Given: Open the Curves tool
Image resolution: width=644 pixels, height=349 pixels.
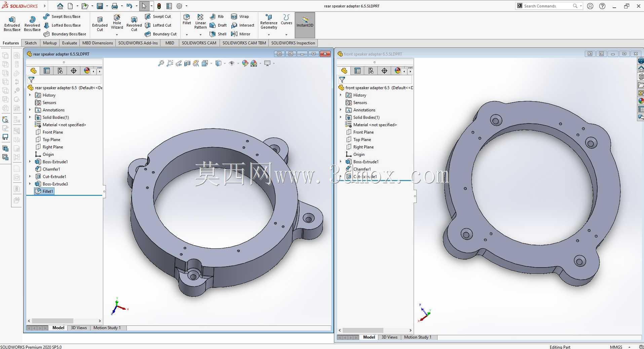Looking at the screenshot, I should point(287,20).
